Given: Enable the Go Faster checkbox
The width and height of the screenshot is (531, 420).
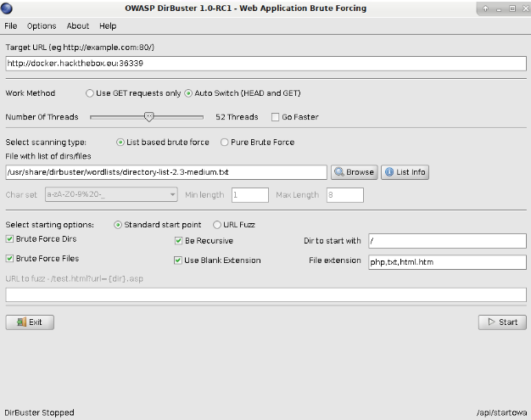Looking at the screenshot, I should [275, 117].
